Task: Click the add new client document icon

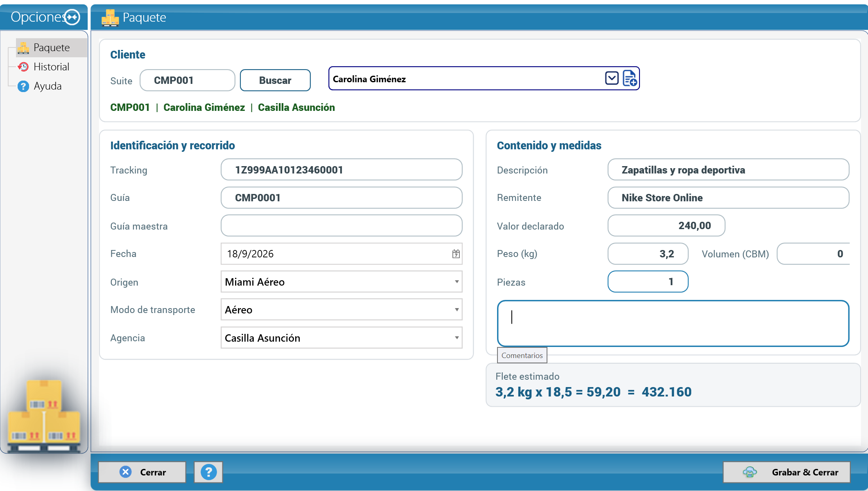Action: 630,78
